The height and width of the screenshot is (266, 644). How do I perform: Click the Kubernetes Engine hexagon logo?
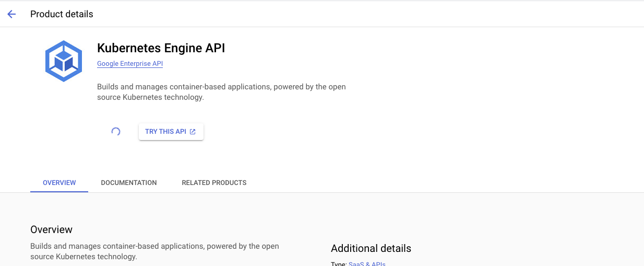(x=64, y=61)
